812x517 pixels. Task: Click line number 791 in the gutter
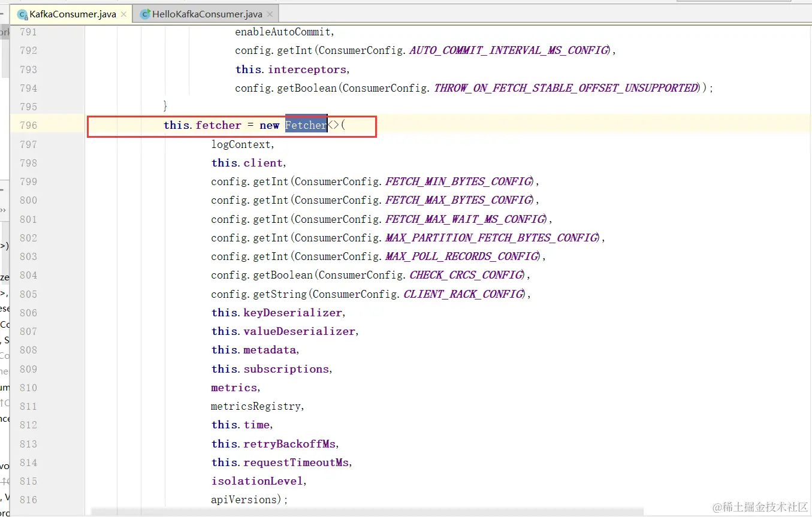point(28,32)
